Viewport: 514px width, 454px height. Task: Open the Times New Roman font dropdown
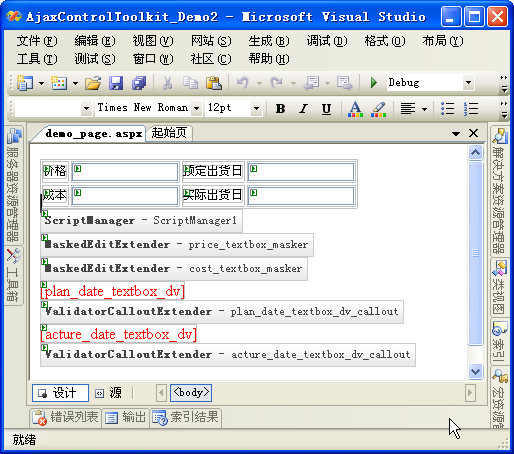pos(197,108)
